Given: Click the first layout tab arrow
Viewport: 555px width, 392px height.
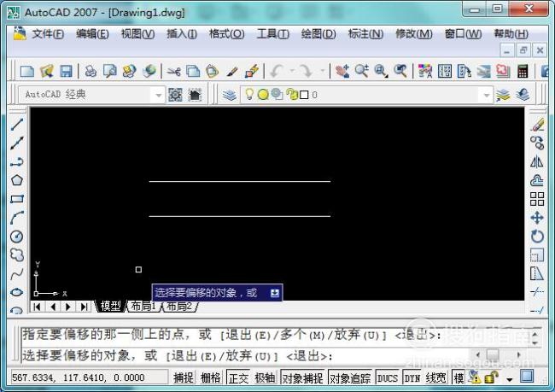Looking at the screenshot, I should [x=37, y=307].
